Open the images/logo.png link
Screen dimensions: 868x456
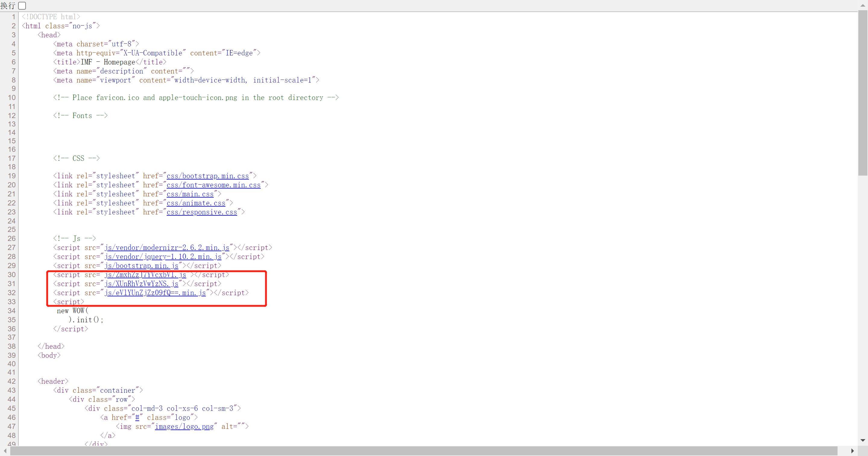184,427
